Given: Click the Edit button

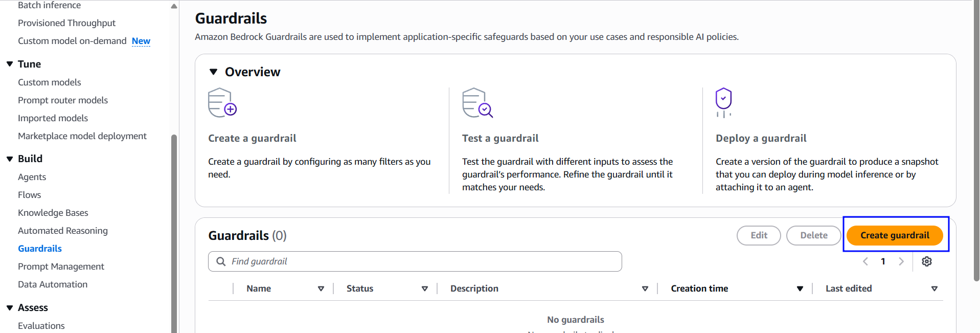Looking at the screenshot, I should pos(759,235).
